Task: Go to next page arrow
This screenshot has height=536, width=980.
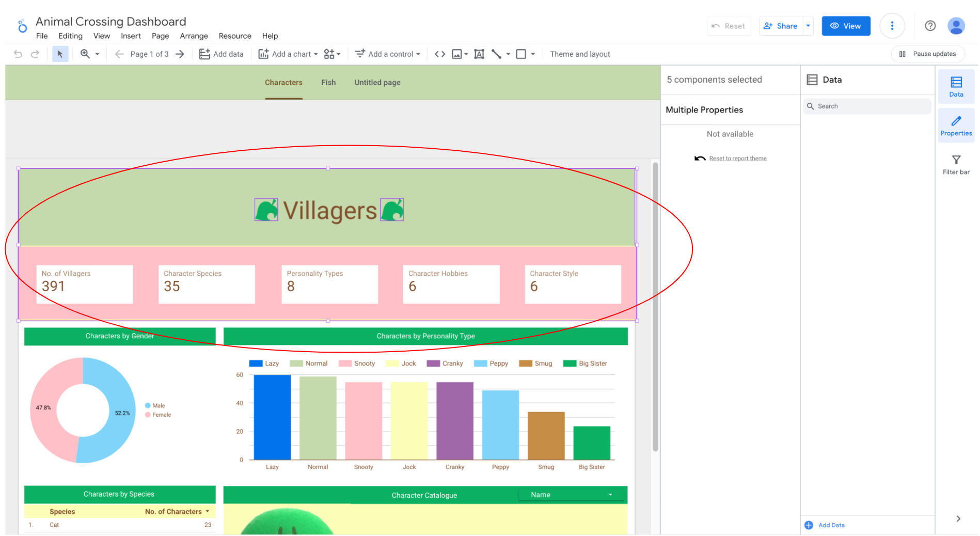Action: pos(180,54)
